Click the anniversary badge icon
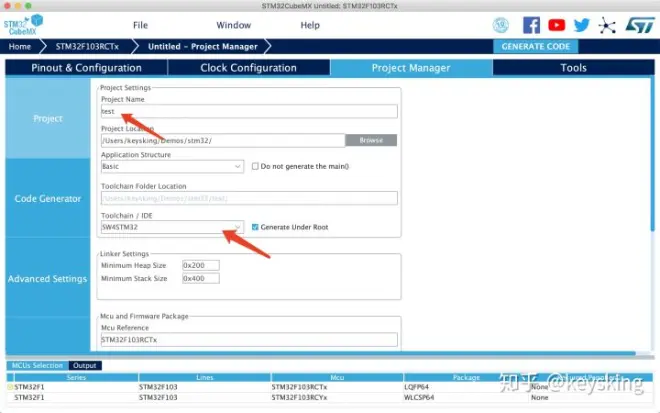 (500, 25)
